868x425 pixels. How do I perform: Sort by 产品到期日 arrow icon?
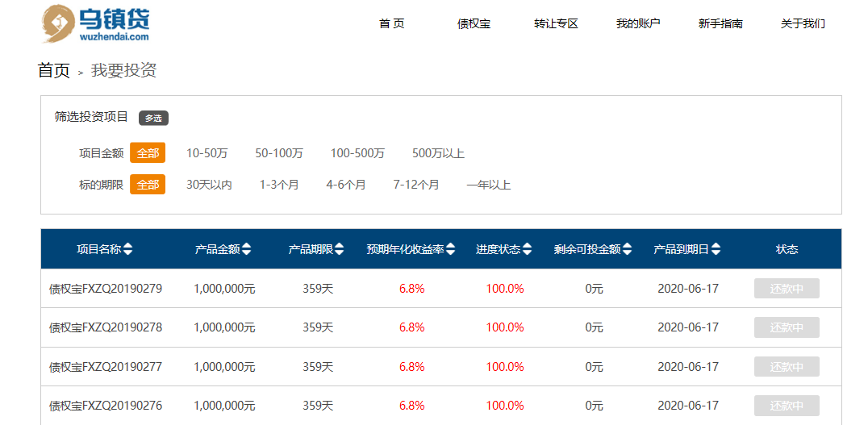pos(716,249)
